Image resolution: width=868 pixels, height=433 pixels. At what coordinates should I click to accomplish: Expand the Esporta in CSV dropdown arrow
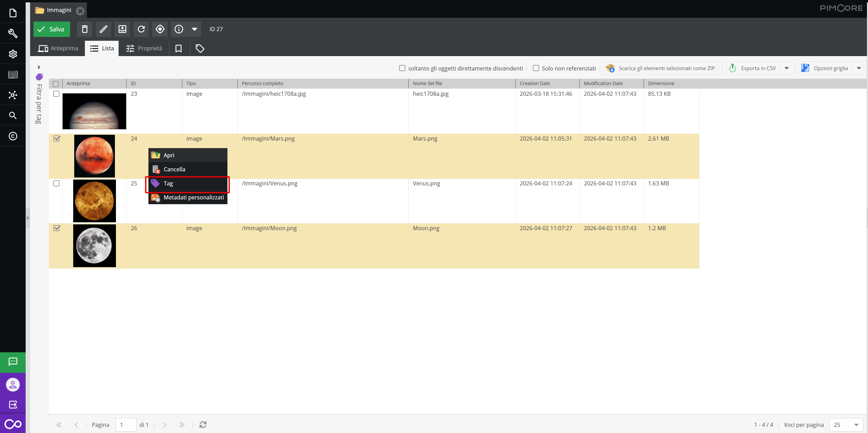click(x=786, y=68)
